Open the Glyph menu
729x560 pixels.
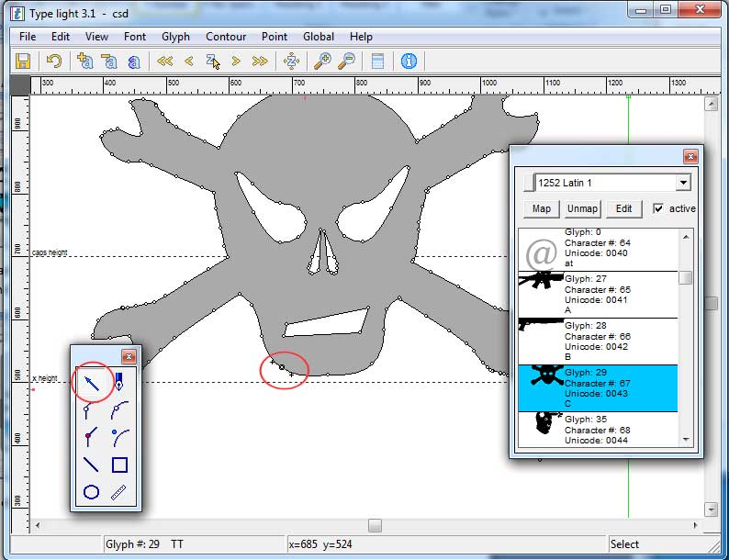(x=175, y=37)
